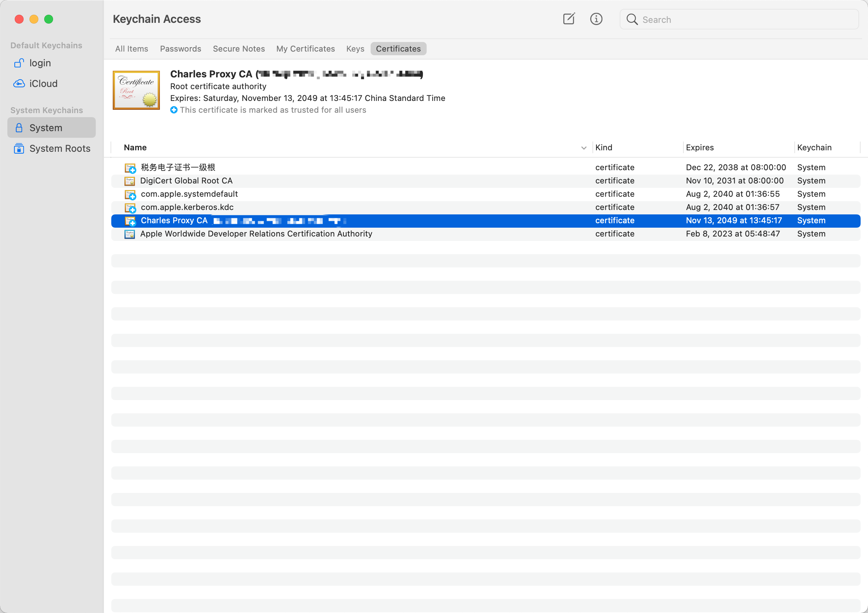Click certificate icon for 税务电子证书一级根
Screen dimensions: 868x613
(130, 168)
